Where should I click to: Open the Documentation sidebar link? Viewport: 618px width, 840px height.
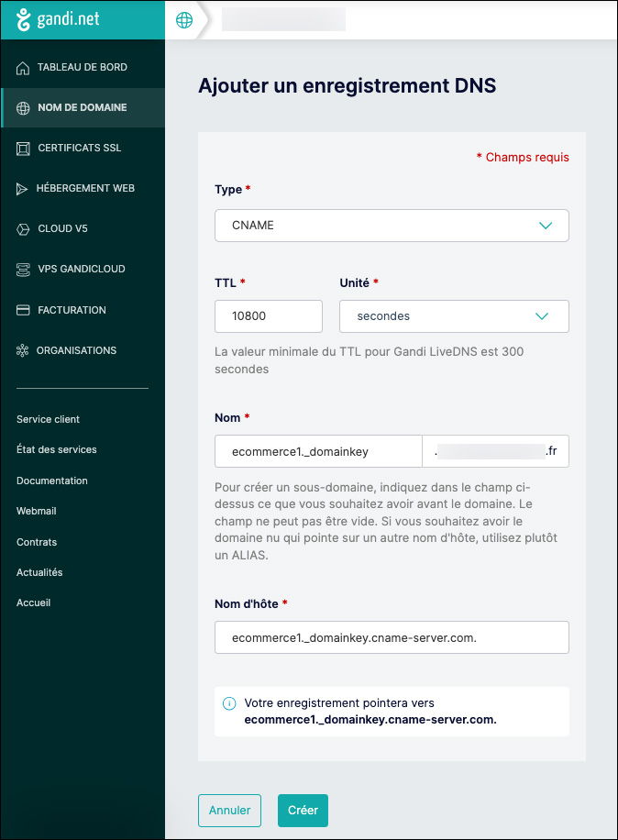click(x=52, y=481)
